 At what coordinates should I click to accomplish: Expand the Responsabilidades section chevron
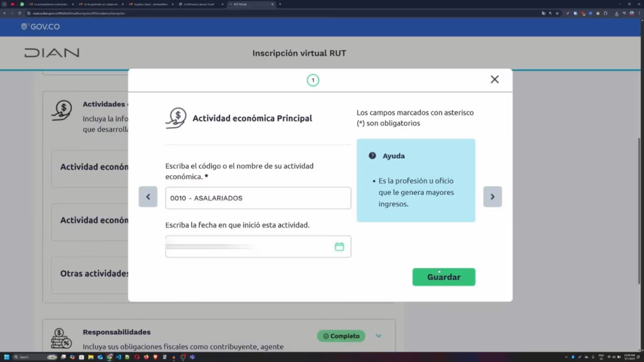[378, 336]
